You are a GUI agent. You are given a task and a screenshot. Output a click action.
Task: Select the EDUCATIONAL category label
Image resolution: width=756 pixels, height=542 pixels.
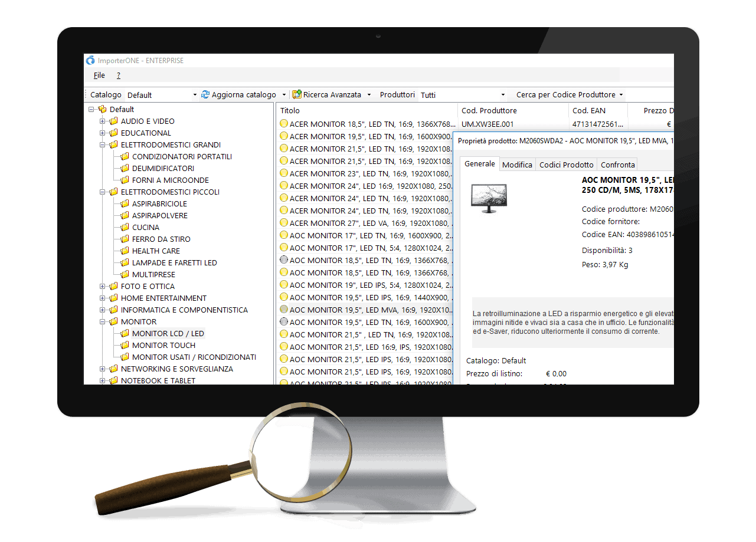[146, 133]
